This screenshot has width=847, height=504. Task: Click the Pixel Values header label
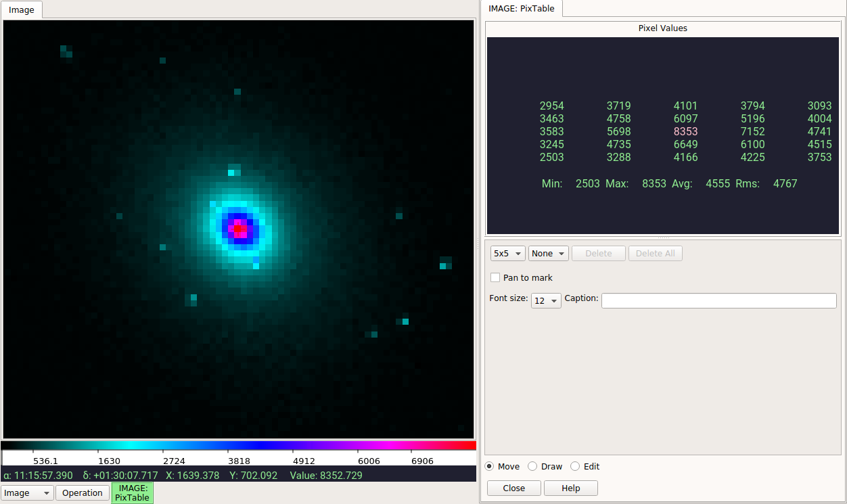click(x=663, y=28)
